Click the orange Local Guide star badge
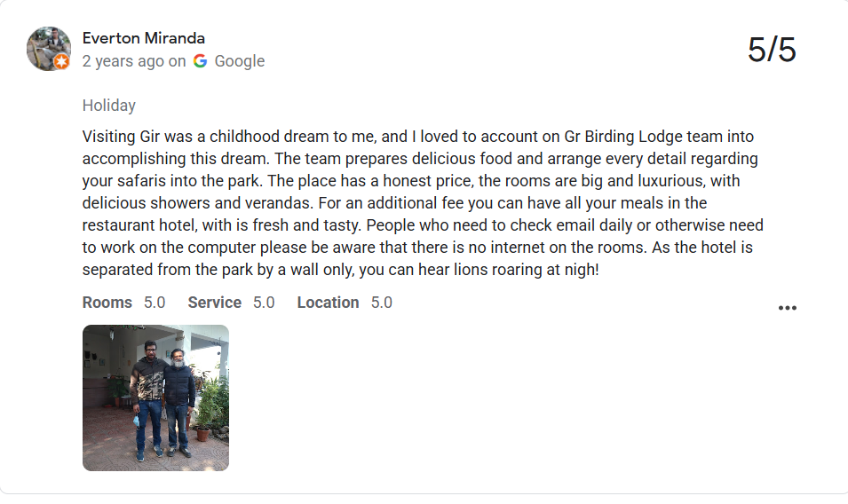Viewport: 848px width, 504px height. point(62,61)
